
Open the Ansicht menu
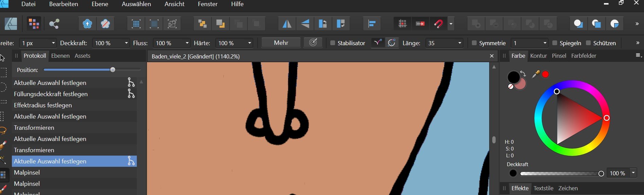pos(174,4)
